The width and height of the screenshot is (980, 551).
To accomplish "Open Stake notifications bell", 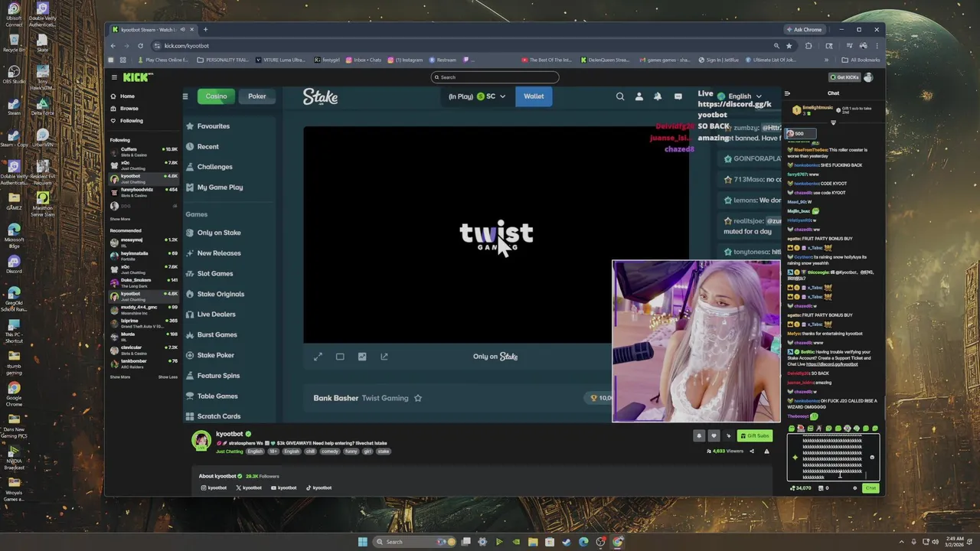I will pyautogui.click(x=658, y=96).
